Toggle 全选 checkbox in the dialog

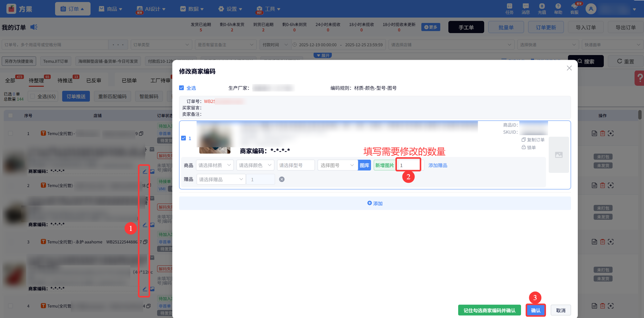(x=181, y=88)
